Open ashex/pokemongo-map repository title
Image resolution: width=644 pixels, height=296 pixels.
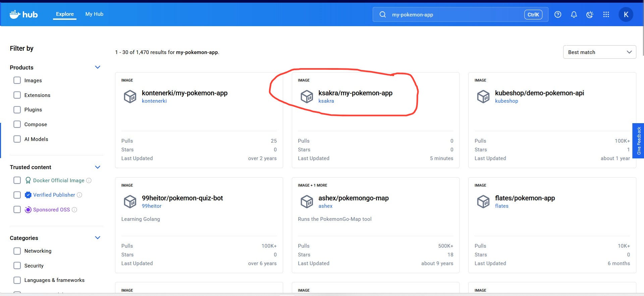(354, 198)
